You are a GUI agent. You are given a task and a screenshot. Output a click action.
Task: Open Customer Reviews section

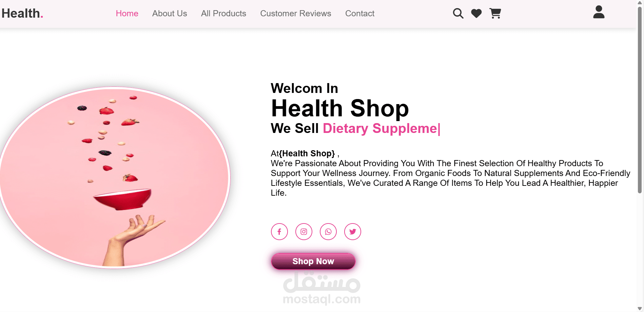click(x=296, y=14)
